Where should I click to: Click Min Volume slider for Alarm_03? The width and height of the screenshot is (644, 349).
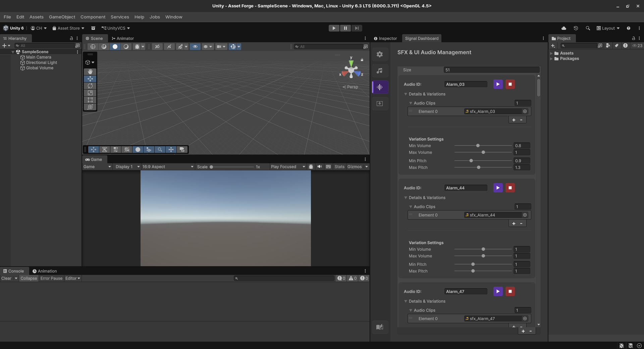(483, 146)
